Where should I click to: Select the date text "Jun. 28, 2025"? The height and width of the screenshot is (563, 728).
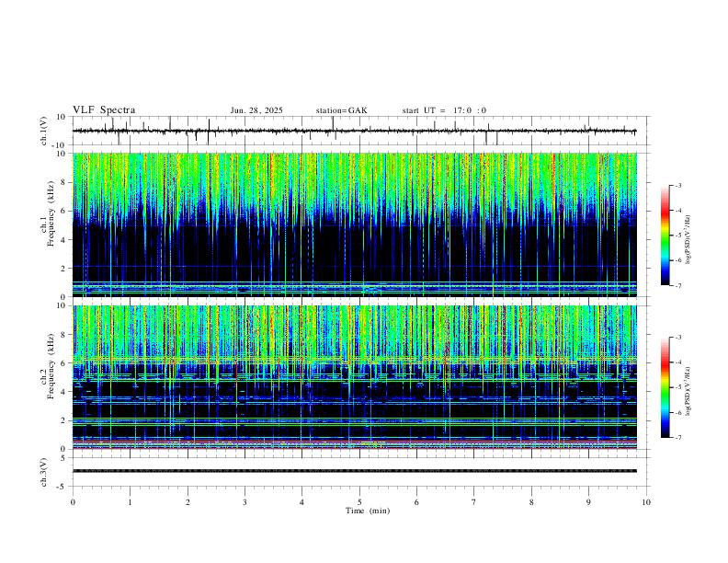tap(256, 110)
